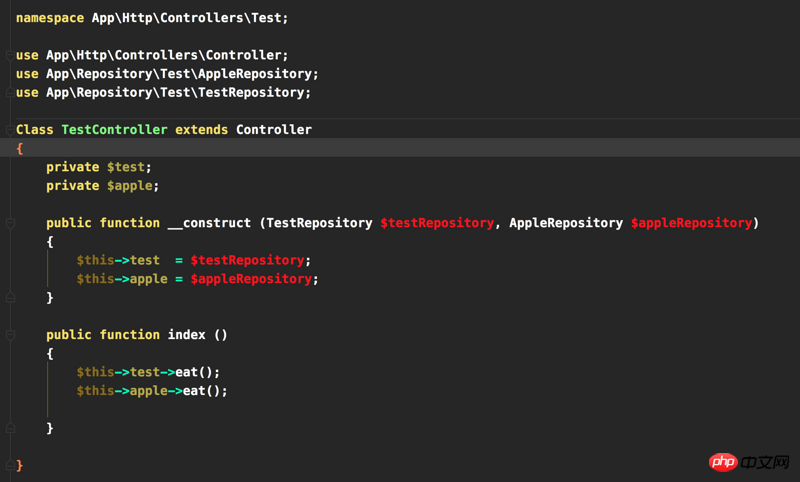Fold the index function gutter marker

pos(10,335)
